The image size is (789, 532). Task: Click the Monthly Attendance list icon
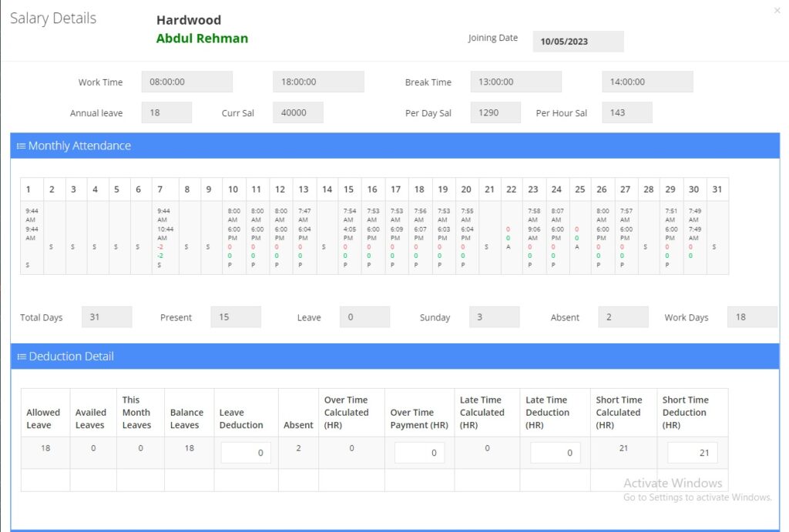pos(22,146)
